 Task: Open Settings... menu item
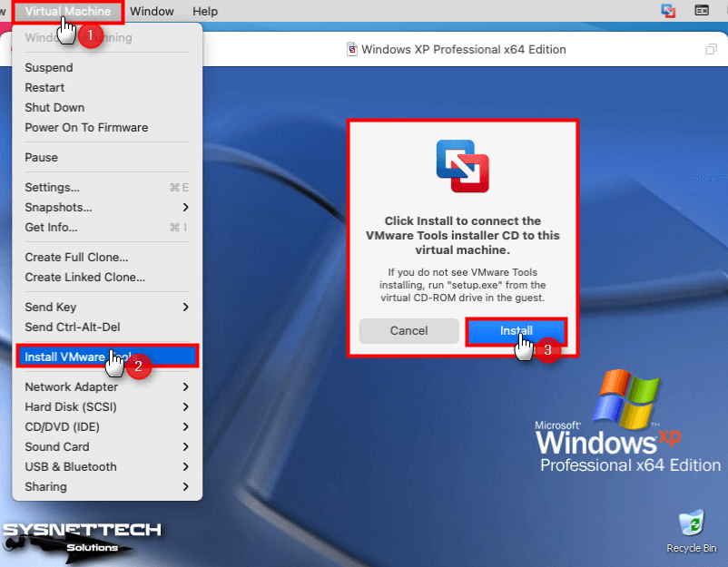click(x=107, y=188)
